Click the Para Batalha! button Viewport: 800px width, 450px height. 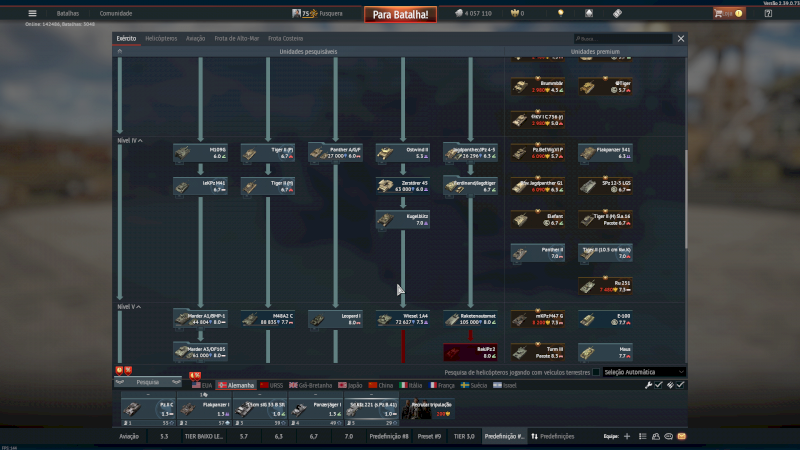pos(402,14)
